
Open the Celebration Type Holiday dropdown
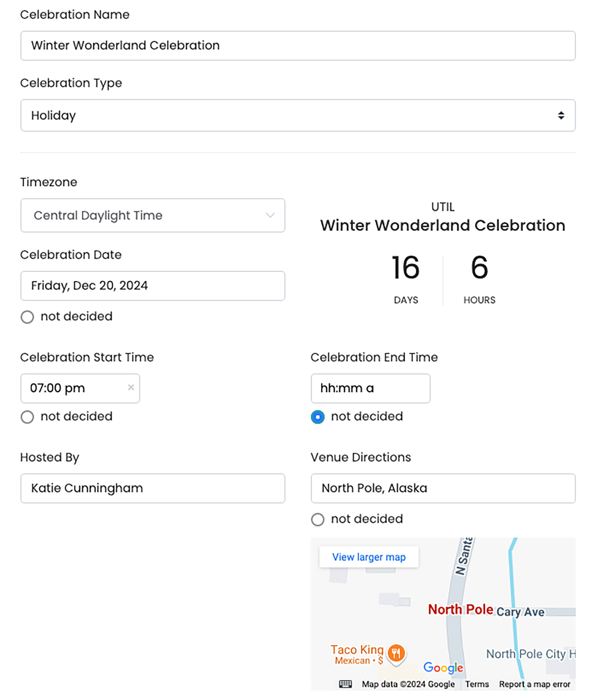coord(298,115)
